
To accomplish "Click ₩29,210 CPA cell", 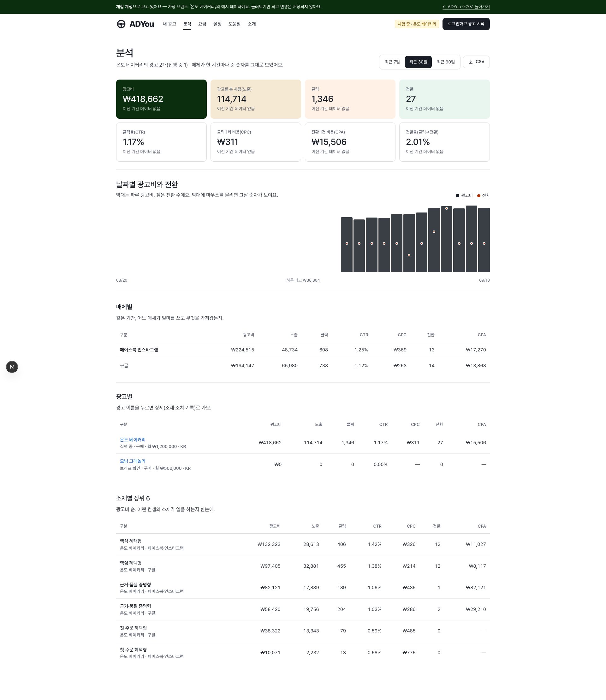I will coord(476,609).
